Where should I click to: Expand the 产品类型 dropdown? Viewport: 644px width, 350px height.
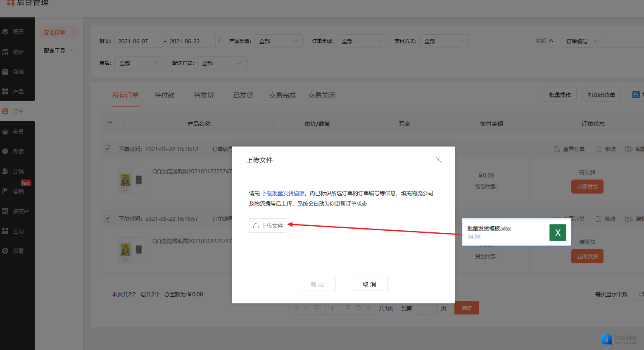(278, 41)
